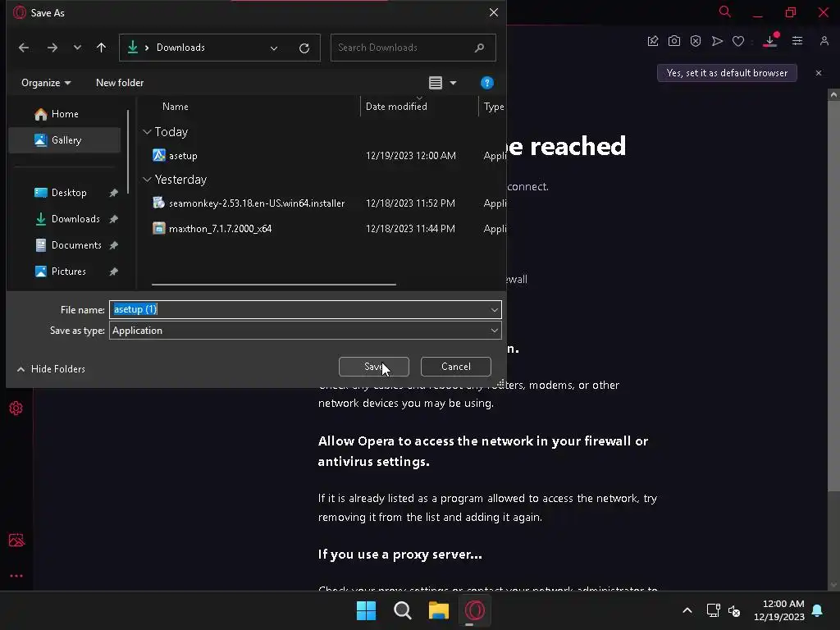Select the seamonkey installer file
The width and height of the screenshot is (840, 630).
[x=257, y=203]
